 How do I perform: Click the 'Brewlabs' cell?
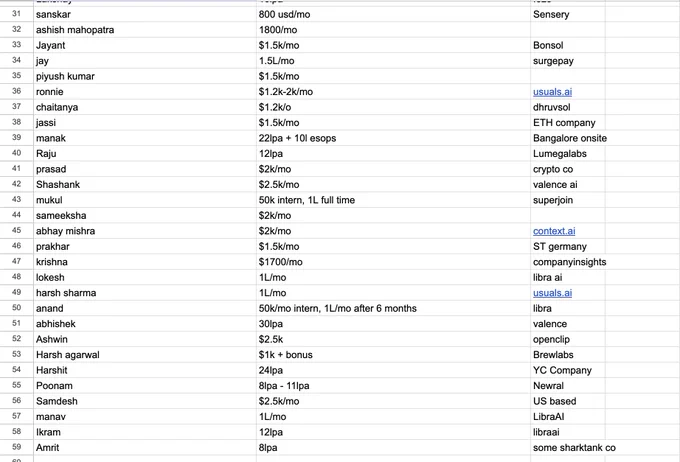[568, 355]
